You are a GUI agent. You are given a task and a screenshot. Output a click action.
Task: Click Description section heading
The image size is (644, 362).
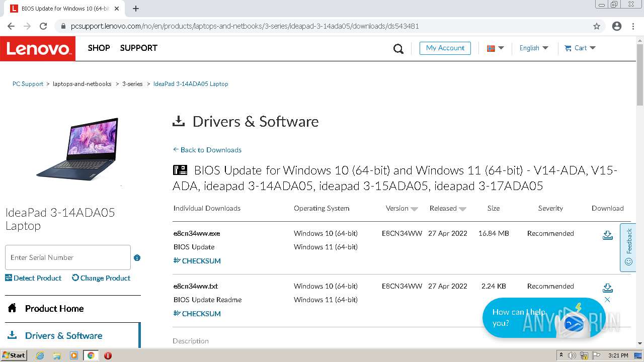[x=191, y=341]
